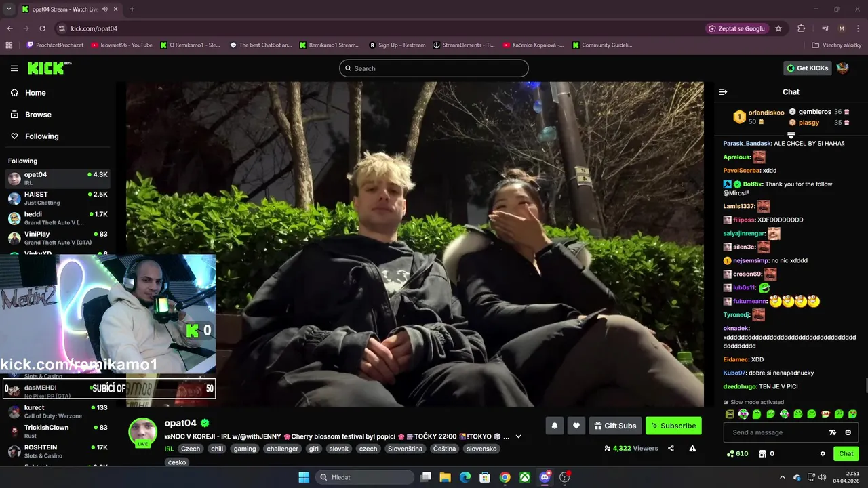Image resolution: width=868 pixels, height=488 pixels.
Task: Click the green Subscribe button
Action: pyautogui.click(x=673, y=426)
